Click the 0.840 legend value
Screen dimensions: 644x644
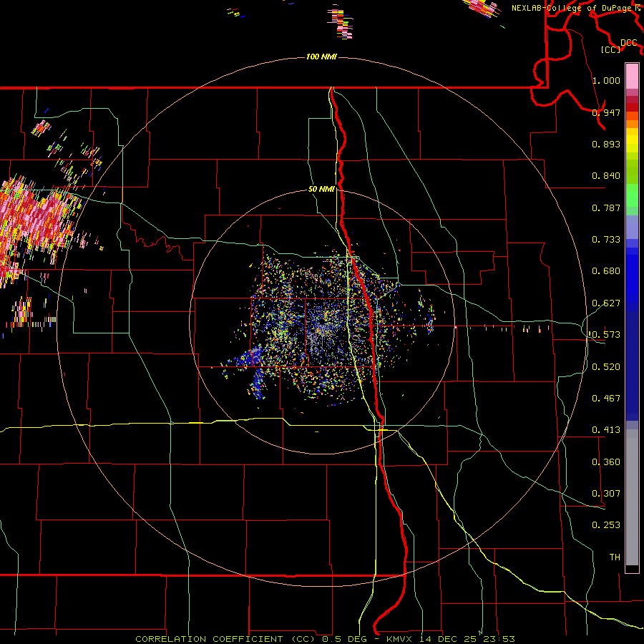[x=606, y=176]
